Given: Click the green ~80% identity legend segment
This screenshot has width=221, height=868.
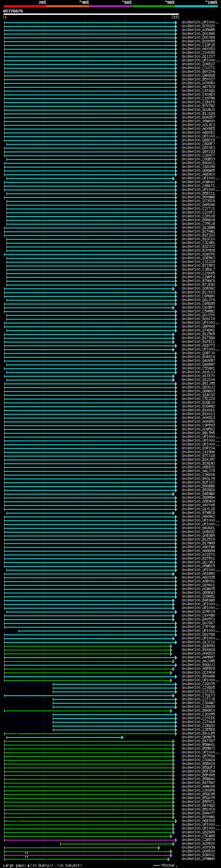Looking at the screenshot, I should (153, 6).
